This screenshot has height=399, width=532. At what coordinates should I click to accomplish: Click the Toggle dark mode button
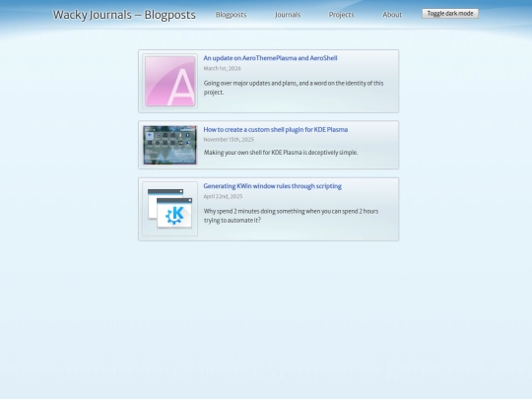(450, 14)
